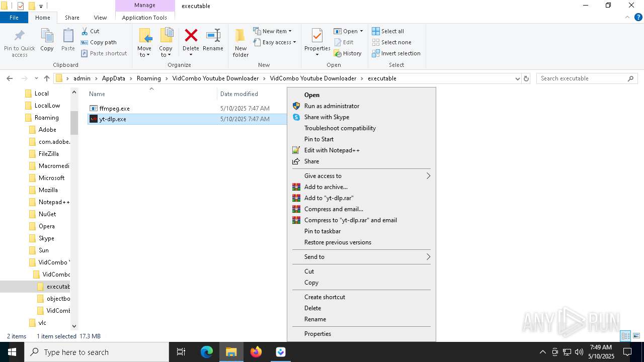Choose Add to "yt-dlp.rar" menu entry
Screen dimensions: 644x362
329,198
